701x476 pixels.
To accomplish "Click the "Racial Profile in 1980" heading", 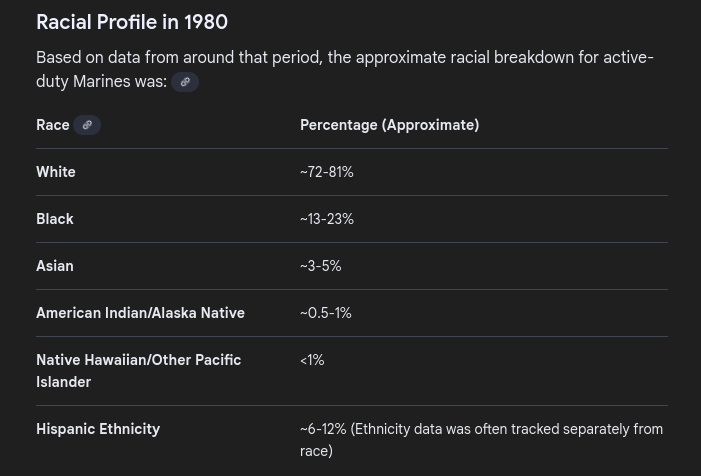I will coord(132,22).
